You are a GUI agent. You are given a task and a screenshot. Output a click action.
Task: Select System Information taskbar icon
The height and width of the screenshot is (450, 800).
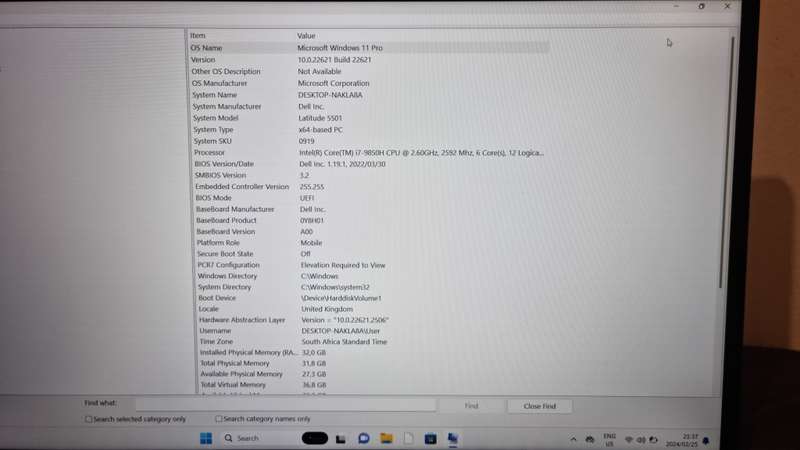point(453,438)
